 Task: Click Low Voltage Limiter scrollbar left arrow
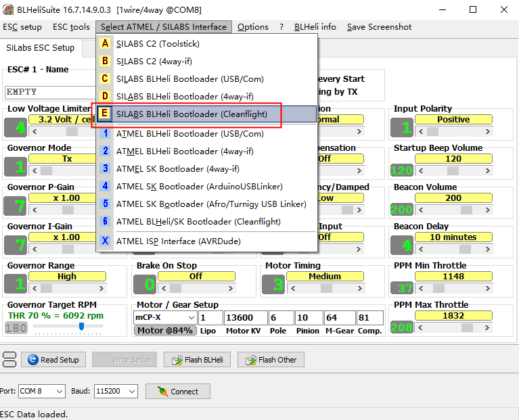(35, 132)
